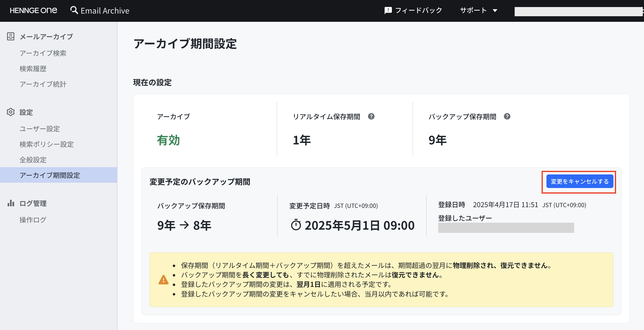644x330 pixels.
Task: Select アーカイブ期間設定 in sidebar
Action: [x=58, y=175]
